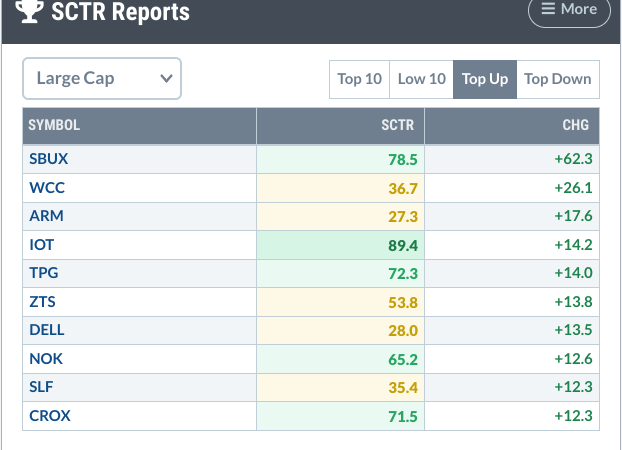Open the More menu button
Screen dimensions: 622x450
pos(569,10)
